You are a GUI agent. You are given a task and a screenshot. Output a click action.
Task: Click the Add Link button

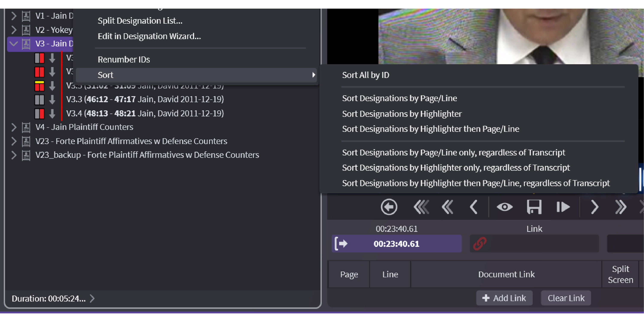pos(504,298)
